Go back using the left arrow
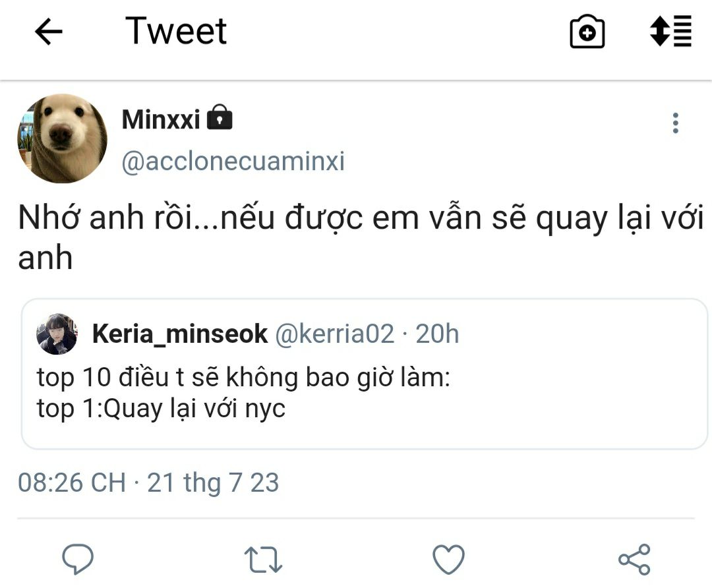This screenshot has height=588, width=712. point(48,32)
